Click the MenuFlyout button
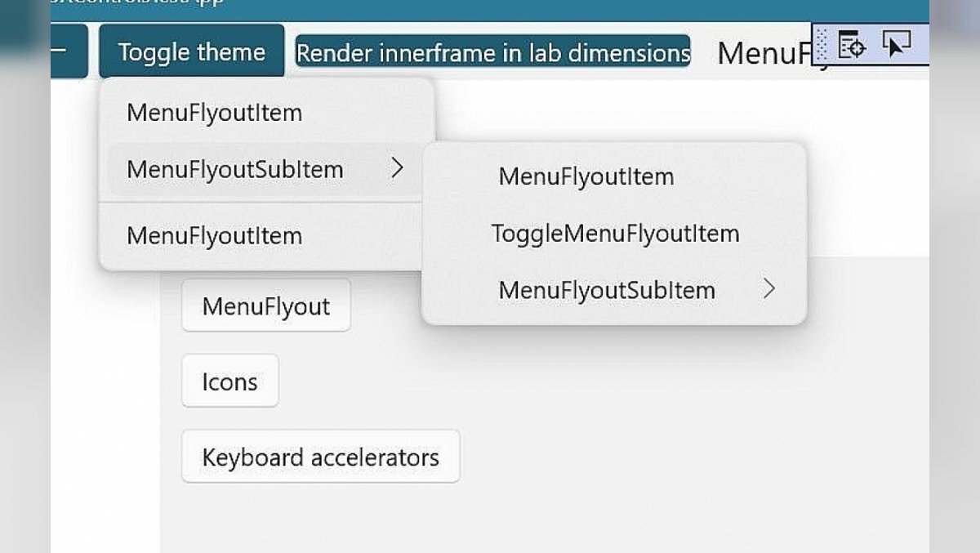 coord(266,305)
